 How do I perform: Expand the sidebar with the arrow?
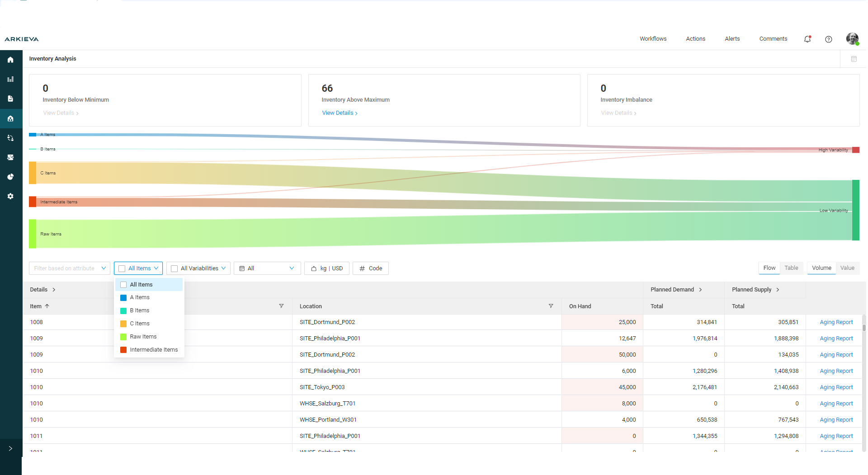tap(10, 448)
